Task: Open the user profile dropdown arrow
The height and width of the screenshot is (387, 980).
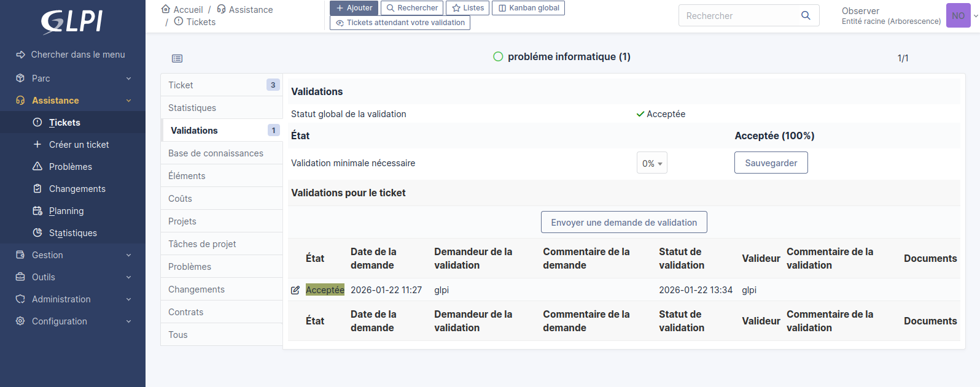Action: [x=976, y=16]
